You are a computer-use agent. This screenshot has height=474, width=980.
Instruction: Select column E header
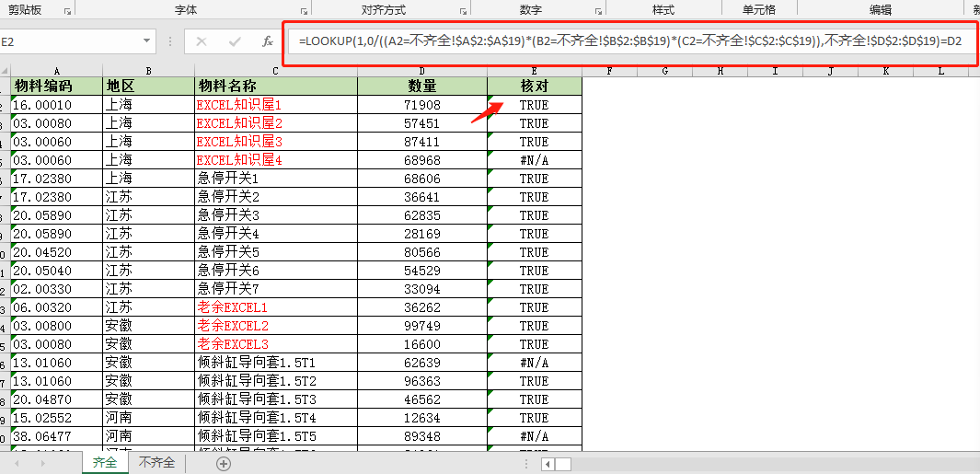tap(535, 71)
